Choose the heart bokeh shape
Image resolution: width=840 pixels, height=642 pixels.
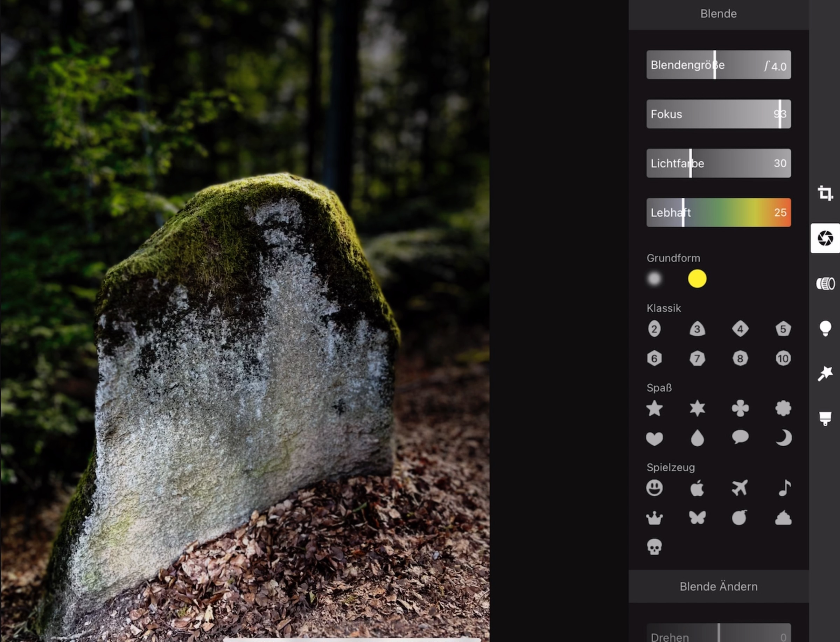(654, 438)
